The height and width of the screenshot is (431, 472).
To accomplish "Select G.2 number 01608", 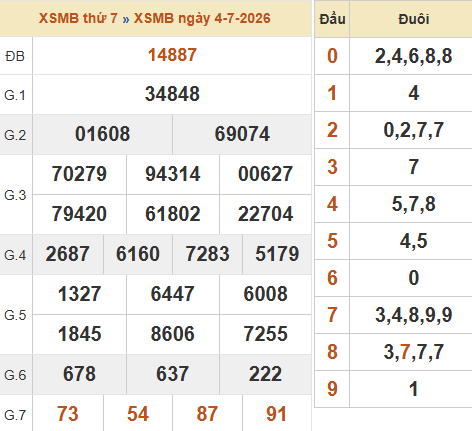I will (x=102, y=134).
